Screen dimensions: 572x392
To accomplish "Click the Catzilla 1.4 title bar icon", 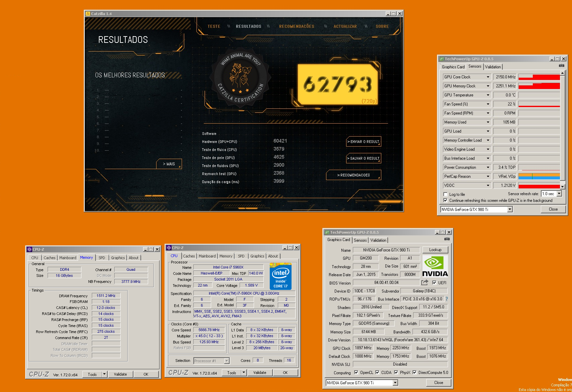I will [88, 14].
